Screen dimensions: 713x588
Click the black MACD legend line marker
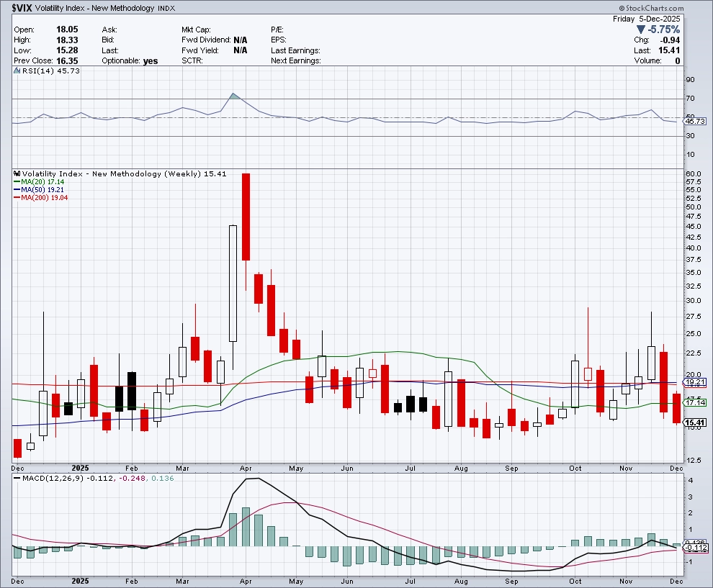point(18,478)
